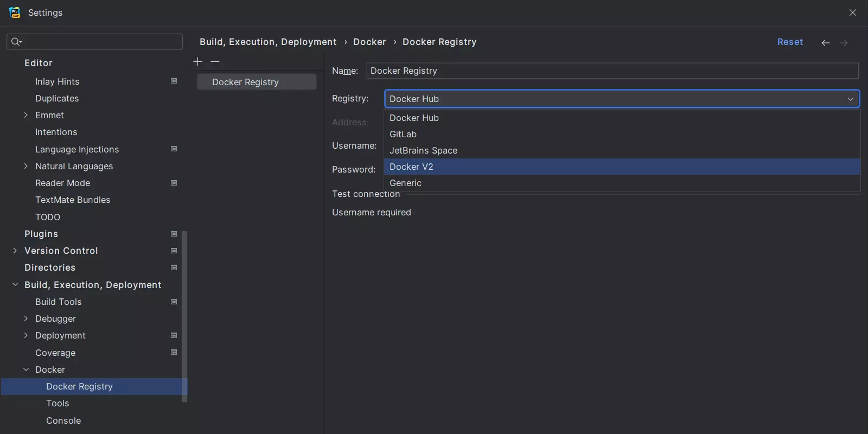Collapse the Docker tree node
This screenshot has height=434, width=868.
point(26,369)
